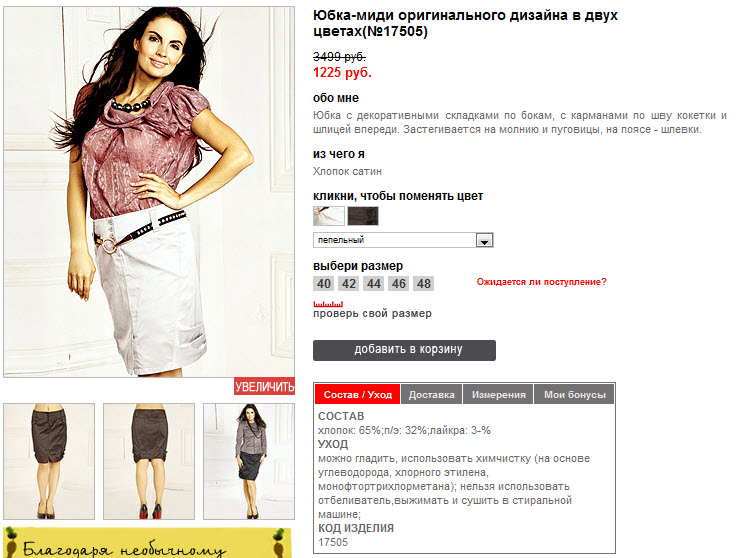
Task: Click the проверь свой размер link
Action: (372, 313)
